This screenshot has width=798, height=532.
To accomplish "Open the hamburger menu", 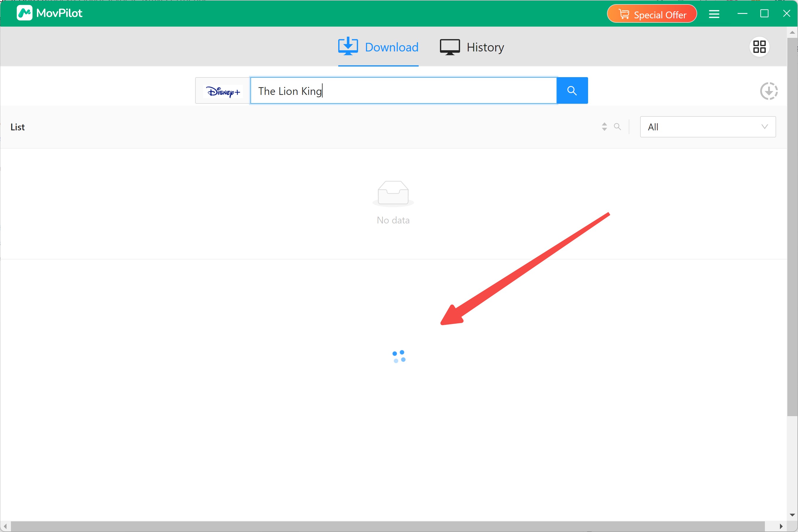I will 714,14.
